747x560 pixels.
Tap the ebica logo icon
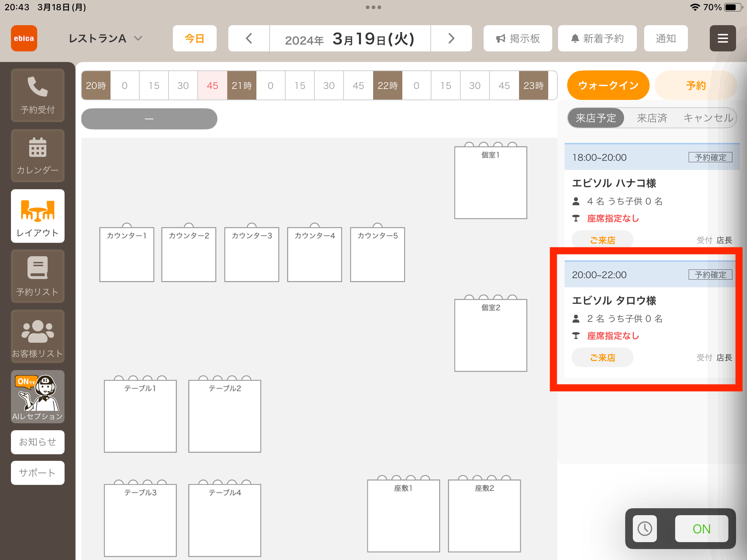tap(24, 38)
